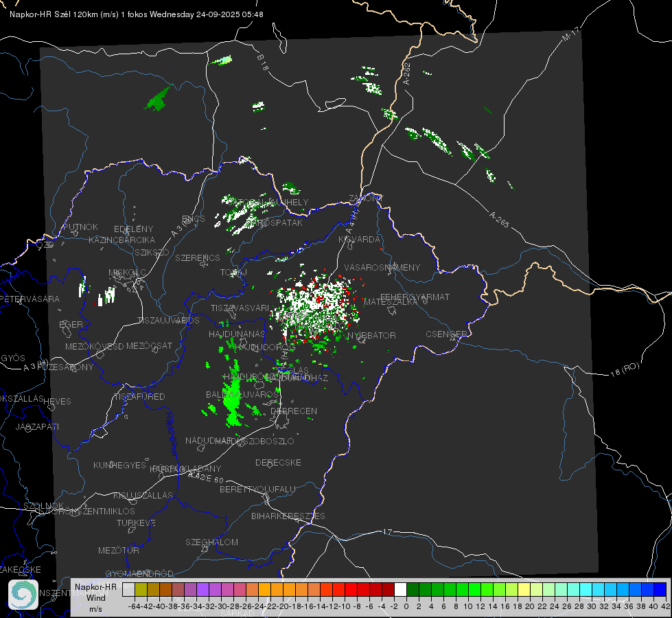Click the JÁSZAPÁTI town label
The image size is (672, 618).
pos(37,426)
